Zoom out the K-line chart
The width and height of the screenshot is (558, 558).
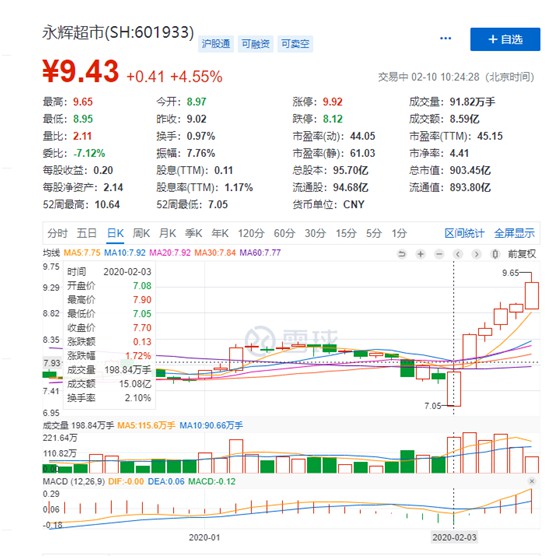[x=439, y=254]
